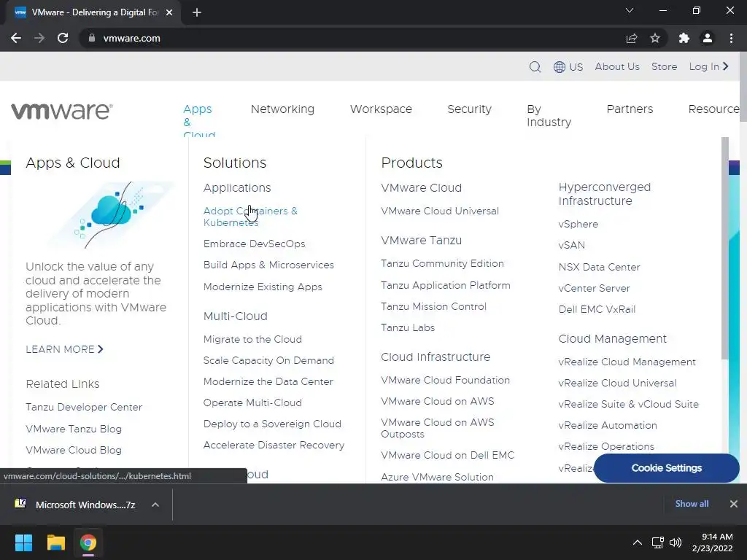Screen dimensions: 747x560
Task: Click the globe US region selector
Action: click(568, 66)
